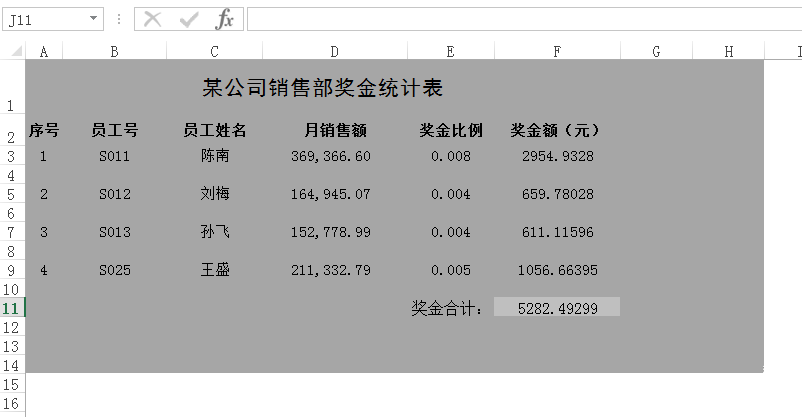Viewport: 802px width, 417px height.
Task: Click the total cell 5282.49299
Action: pyautogui.click(x=558, y=309)
